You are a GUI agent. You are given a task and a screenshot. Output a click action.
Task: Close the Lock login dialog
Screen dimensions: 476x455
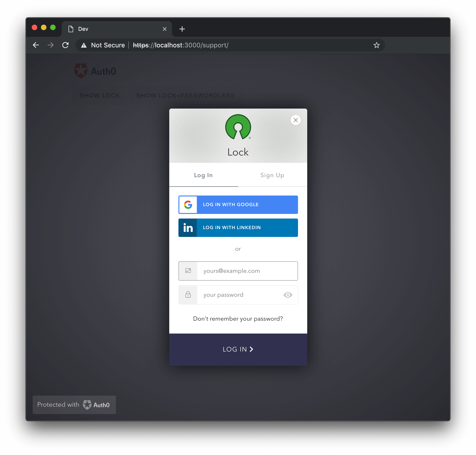coord(295,120)
